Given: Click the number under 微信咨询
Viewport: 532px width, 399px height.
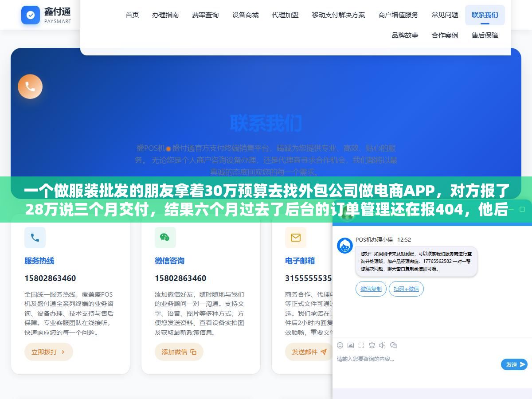Looking at the screenshot, I should 180,278.
